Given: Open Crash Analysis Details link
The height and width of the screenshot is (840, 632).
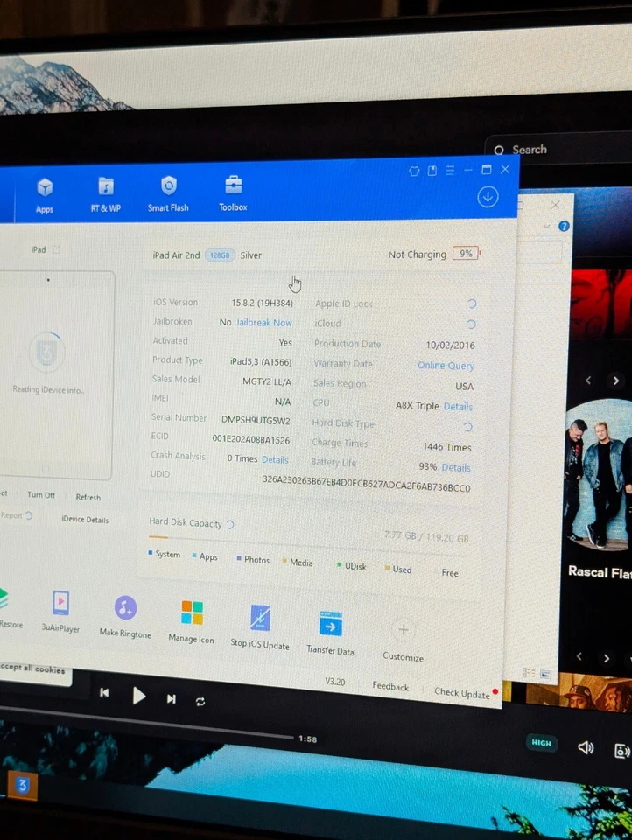Looking at the screenshot, I should [x=275, y=459].
